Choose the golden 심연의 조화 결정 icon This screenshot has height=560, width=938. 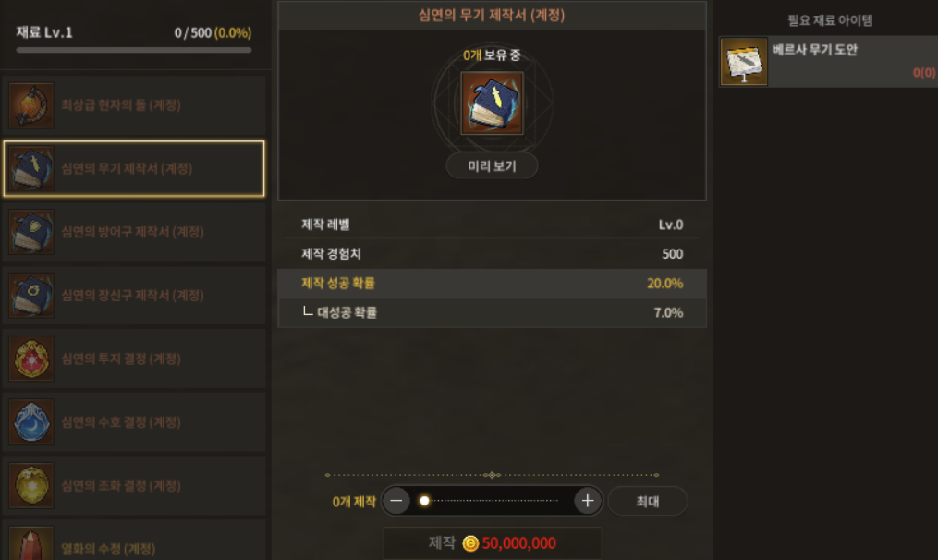tap(31, 486)
